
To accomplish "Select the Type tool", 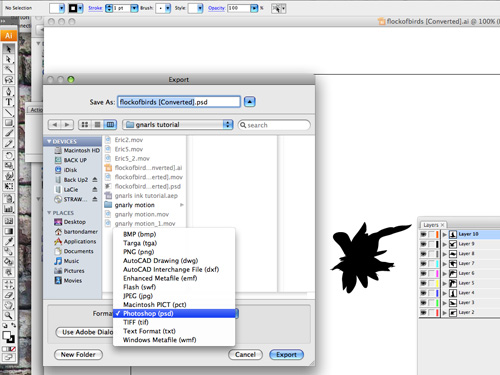I will coord(8,102).
